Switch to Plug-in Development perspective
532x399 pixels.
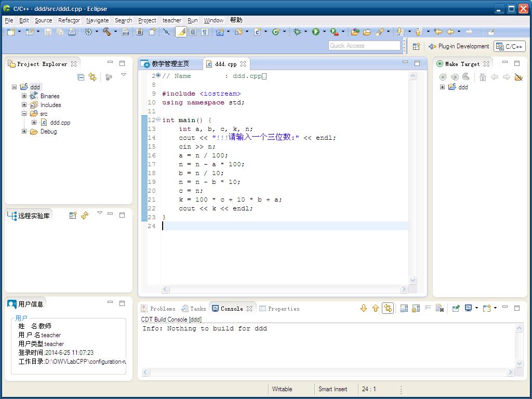(459, 46)
